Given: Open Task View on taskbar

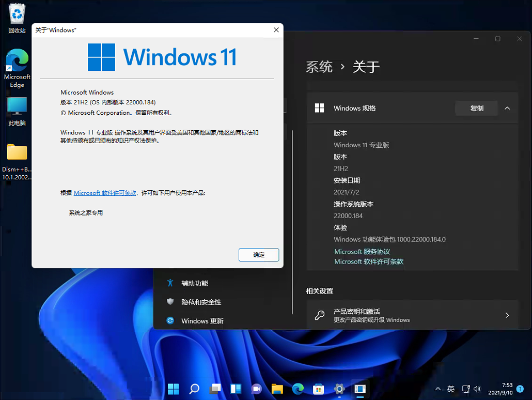Looking at the screenshot, I should click(x=215, y=389).
